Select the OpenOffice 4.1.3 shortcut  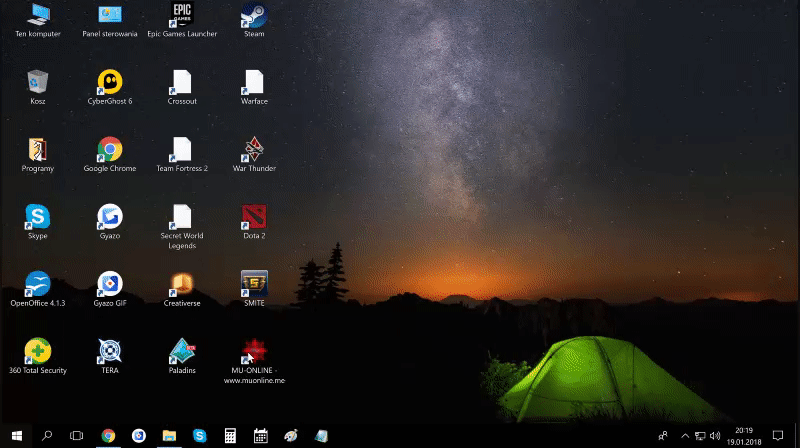coord(38,289)
